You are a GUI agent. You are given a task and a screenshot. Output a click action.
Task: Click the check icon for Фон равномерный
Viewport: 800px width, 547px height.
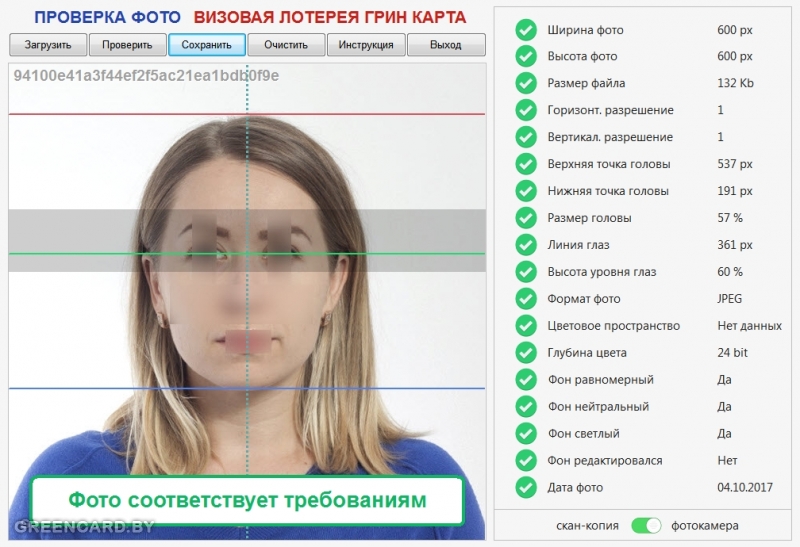526,380
